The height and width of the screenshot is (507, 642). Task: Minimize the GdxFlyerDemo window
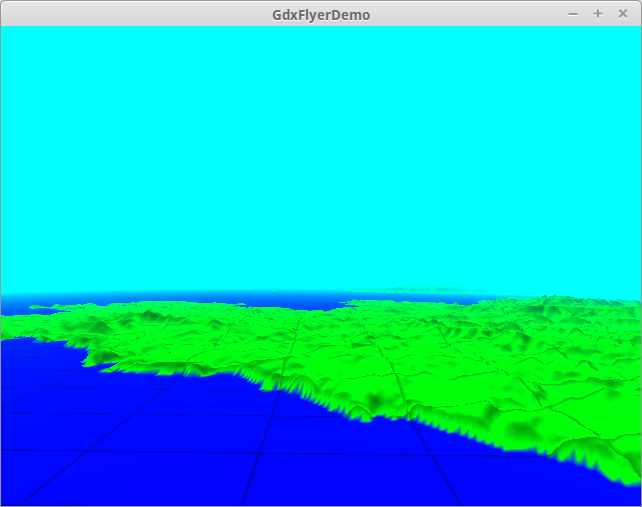[x=573, y=13]
